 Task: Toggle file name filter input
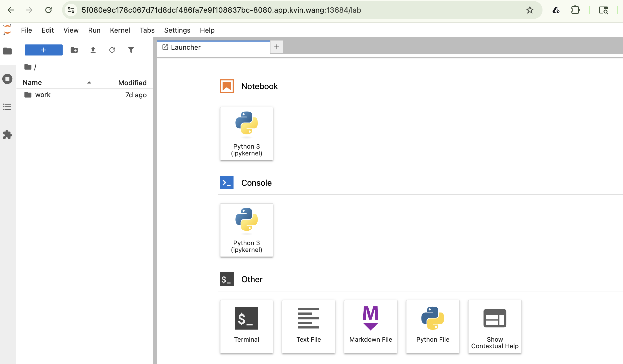pos(131,50)
